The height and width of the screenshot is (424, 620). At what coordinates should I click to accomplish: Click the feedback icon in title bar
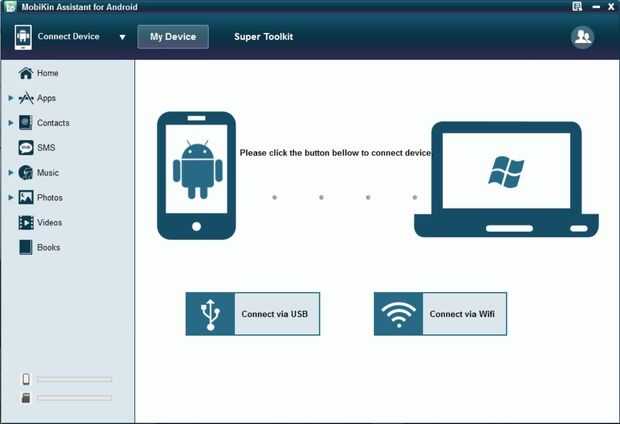(x=577, y=6)
